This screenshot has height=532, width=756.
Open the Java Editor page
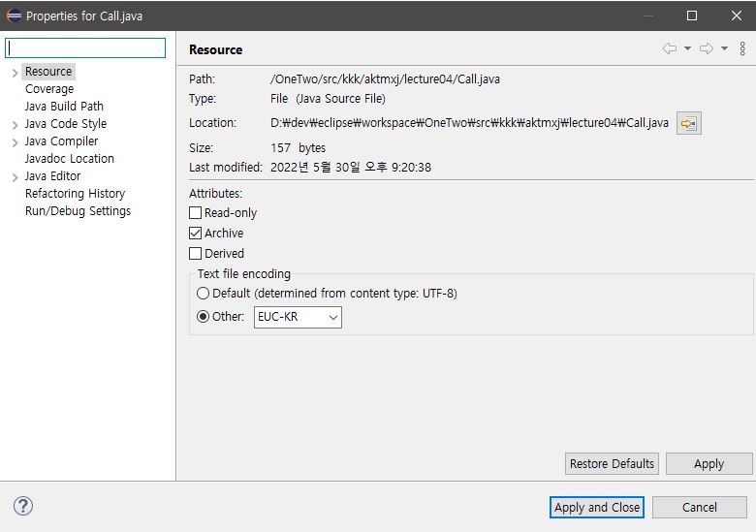pos(53,176)
